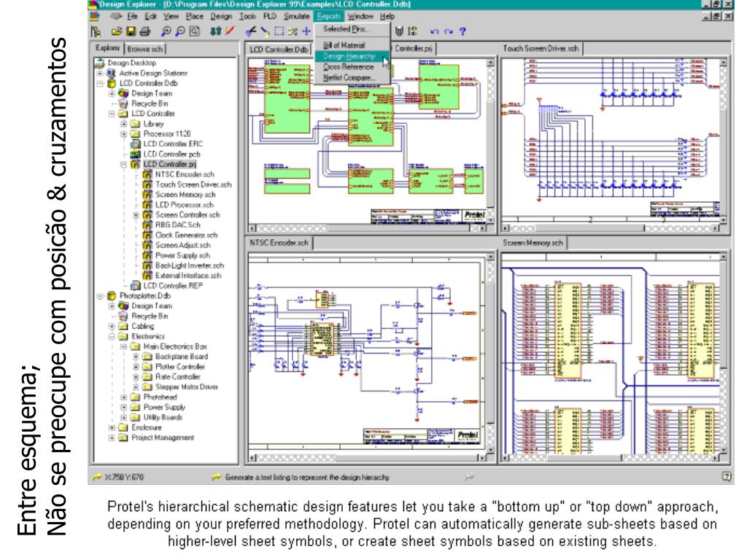Click the red pencil probe toolbar icon
The image size is (747, 560).
pos(230,32)
